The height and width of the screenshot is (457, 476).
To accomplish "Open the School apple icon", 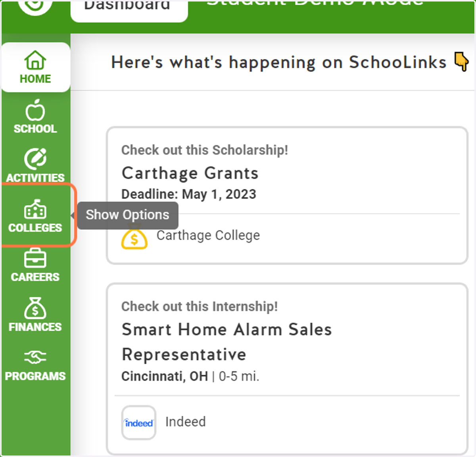I will point(35,110).
